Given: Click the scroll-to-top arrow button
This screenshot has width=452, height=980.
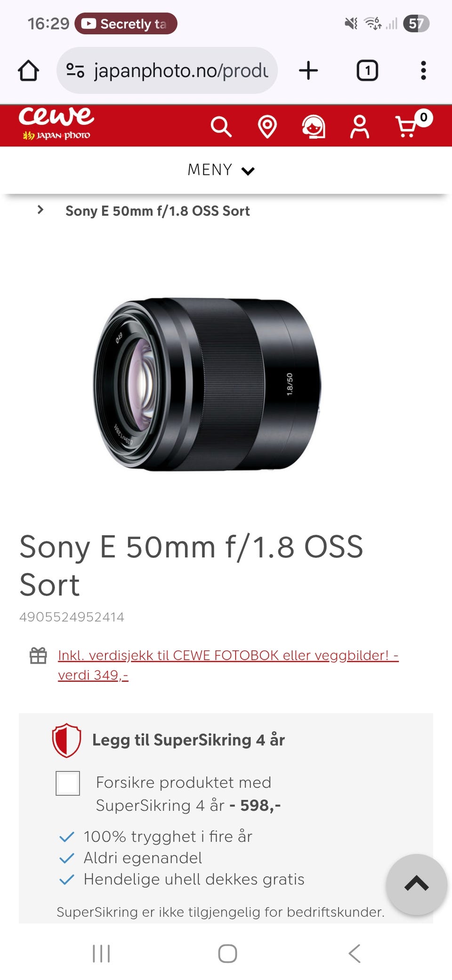Looking at the screenshot, I should point(416,884).
